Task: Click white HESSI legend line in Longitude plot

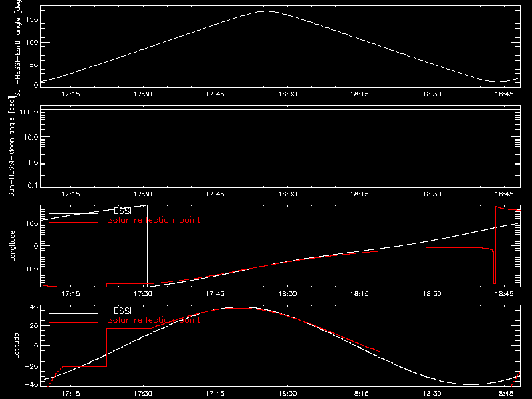Action: tap(74, 213)
